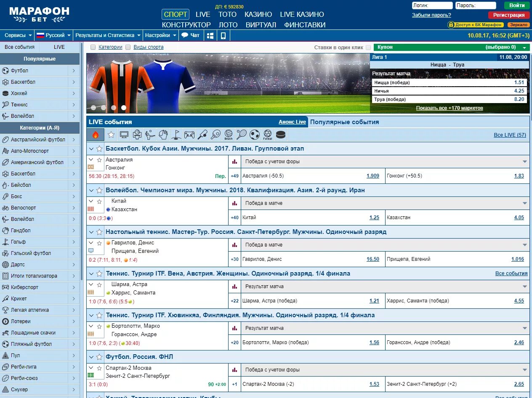Filter live events by basketball hoop icon

137,135
